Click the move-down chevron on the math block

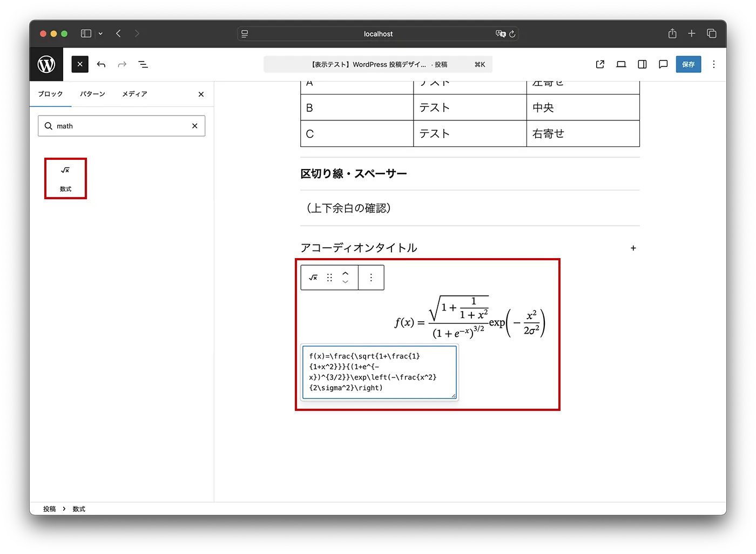[346, 281]
